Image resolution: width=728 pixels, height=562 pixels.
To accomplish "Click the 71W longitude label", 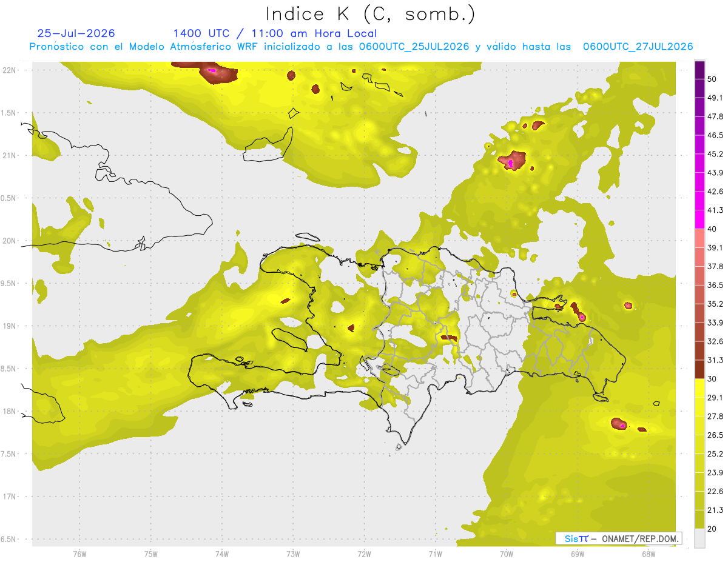I will point(435,554).
